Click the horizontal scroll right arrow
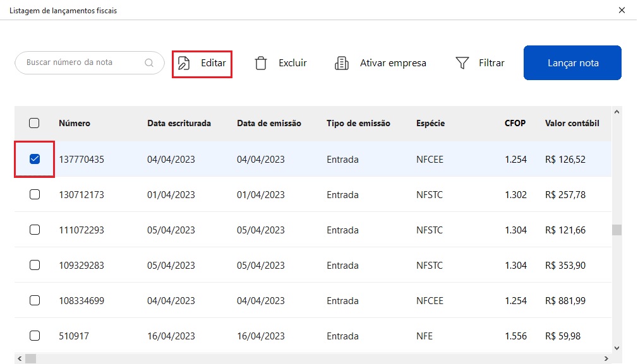Viewport: 638px width, 364px height. coord(606,359)
